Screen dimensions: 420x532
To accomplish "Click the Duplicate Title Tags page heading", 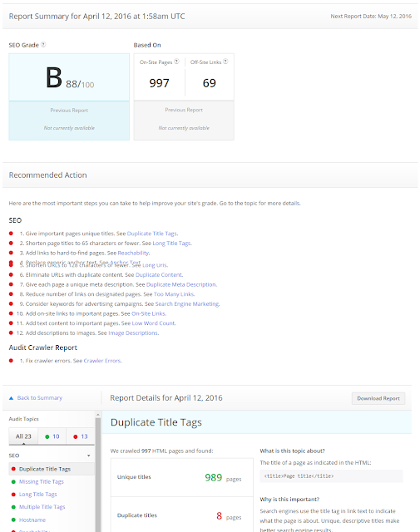I will 156,422.
